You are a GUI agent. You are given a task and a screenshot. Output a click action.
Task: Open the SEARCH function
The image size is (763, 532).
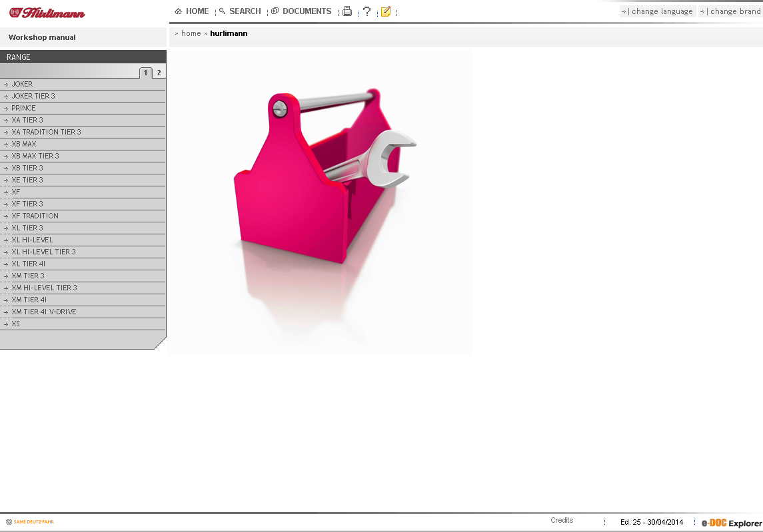point(240,11)
